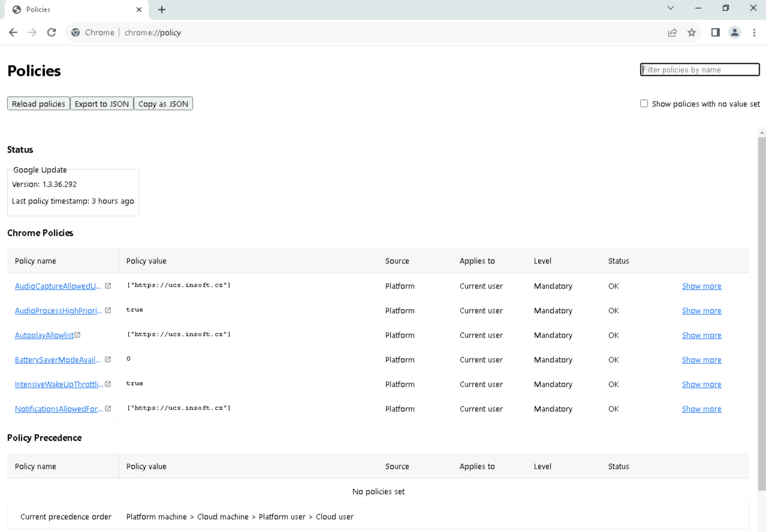Open external link icon next to IntensiveWakeUpThrottli...

tap(108, 384)
